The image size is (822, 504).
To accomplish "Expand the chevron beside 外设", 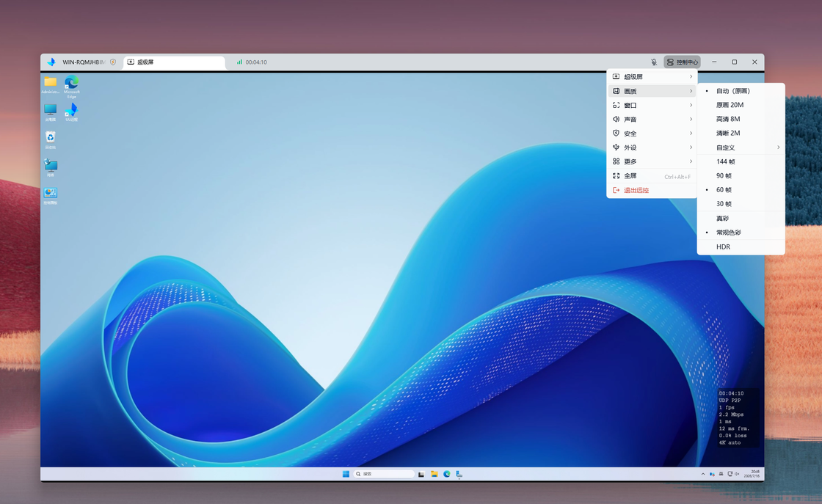I will click(x=691, y=147).
